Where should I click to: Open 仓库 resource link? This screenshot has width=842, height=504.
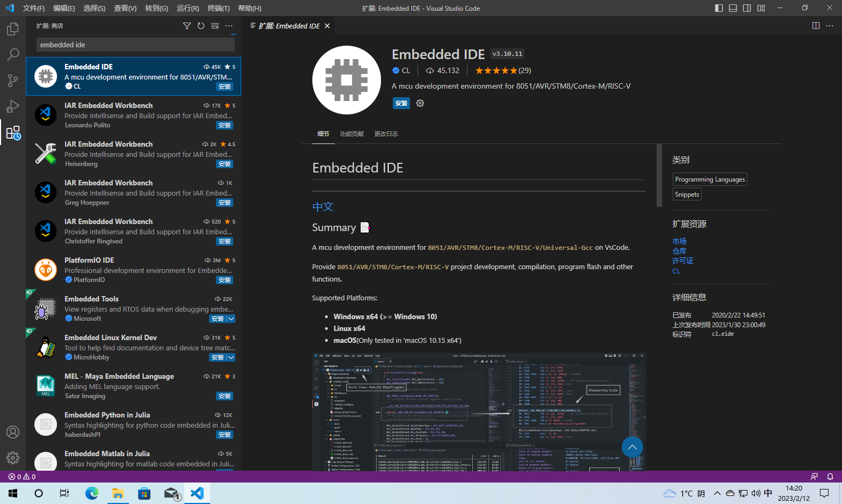(679, 251)
